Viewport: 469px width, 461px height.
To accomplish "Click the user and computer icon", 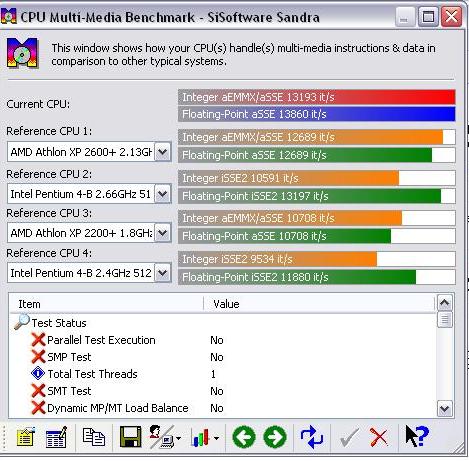I will click(162, 437).
